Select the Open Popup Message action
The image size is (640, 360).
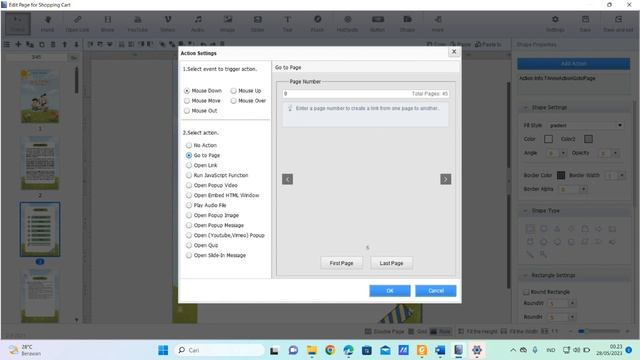[x=189, y=225]
